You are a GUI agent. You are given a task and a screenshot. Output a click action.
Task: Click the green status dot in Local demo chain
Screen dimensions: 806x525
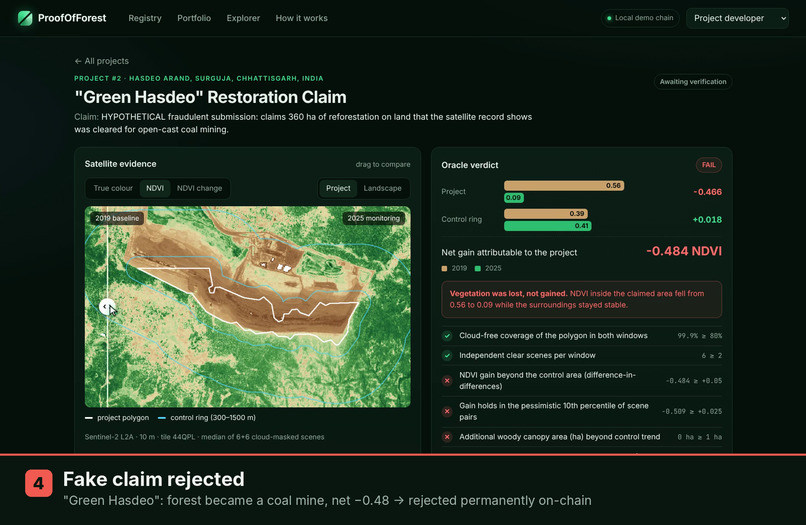pos(609,18)
